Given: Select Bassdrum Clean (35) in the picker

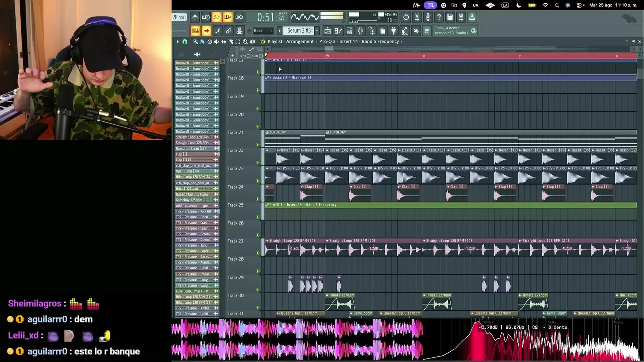Looking at the screenshot, I should coord(197,148).
